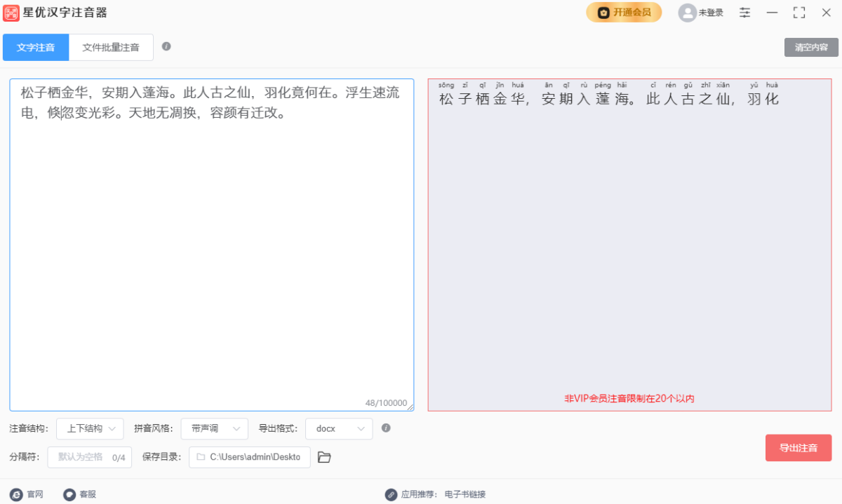Expand the 注音结构 dropdown showing 上下结构
The image size is (842, 504).
click(x=90, y=428)
